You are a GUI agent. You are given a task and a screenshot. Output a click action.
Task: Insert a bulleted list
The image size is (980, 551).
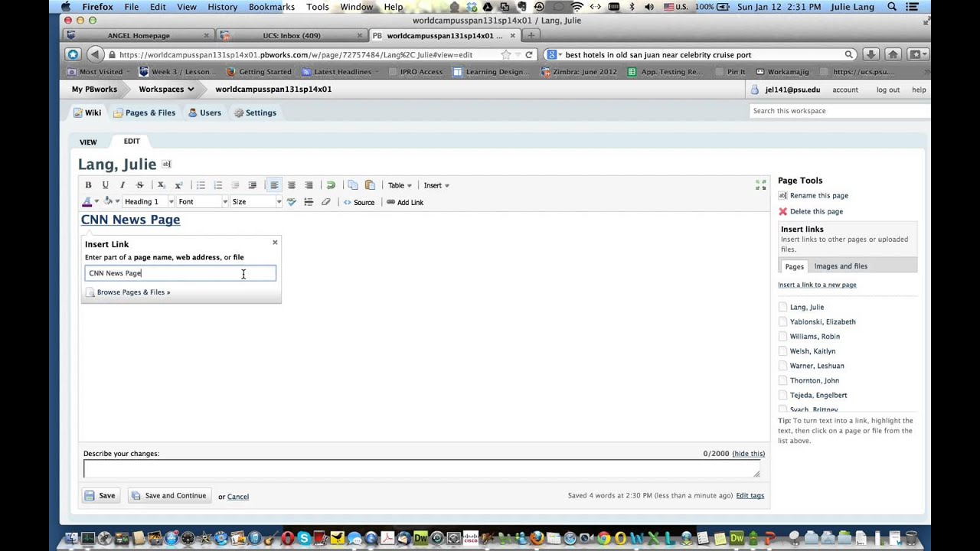[201, 185]
